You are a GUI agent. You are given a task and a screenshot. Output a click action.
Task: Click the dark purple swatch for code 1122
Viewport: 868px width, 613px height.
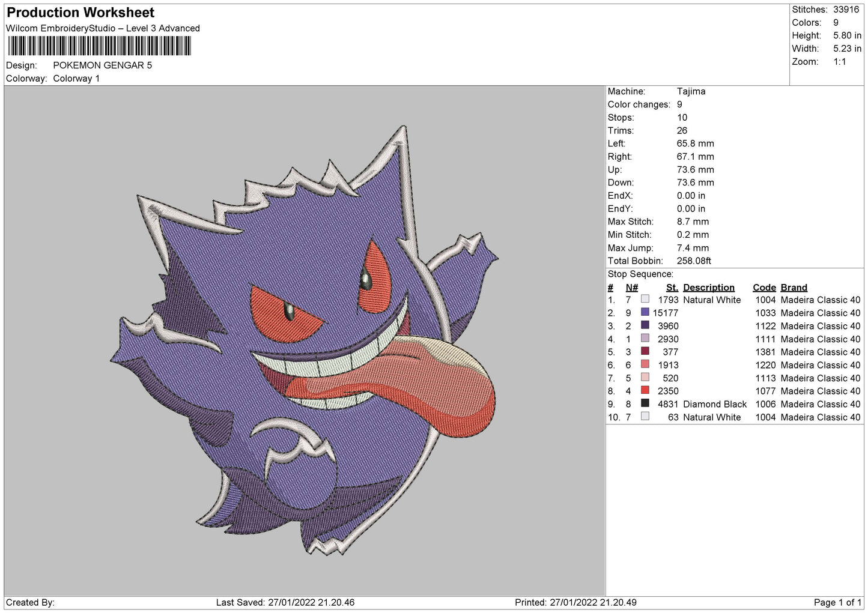point(645,325)
